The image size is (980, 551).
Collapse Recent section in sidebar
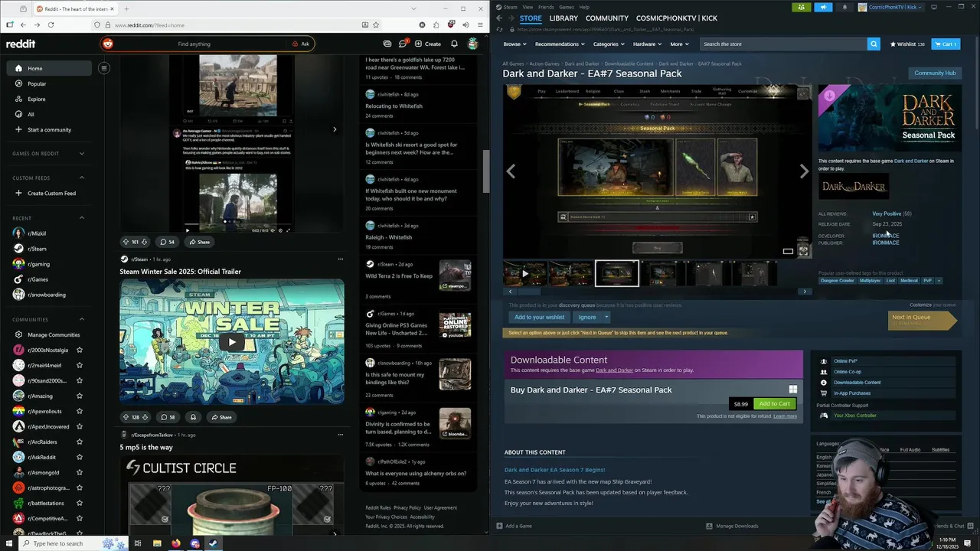click(x=82, y=218)
